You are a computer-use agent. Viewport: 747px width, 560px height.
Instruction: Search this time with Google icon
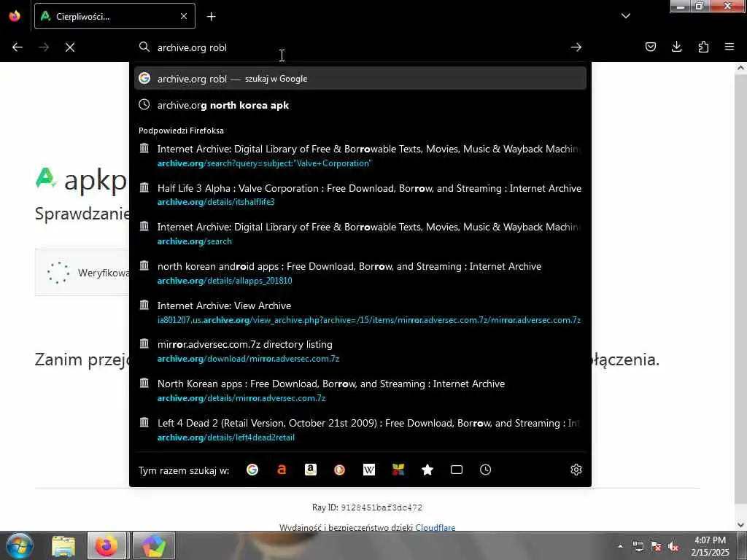(252, 470)
